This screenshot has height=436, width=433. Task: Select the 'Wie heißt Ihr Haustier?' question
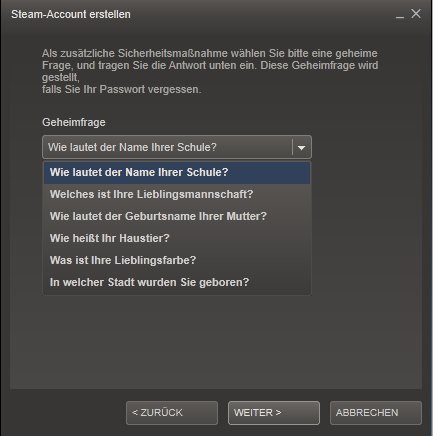coord(177,238)
